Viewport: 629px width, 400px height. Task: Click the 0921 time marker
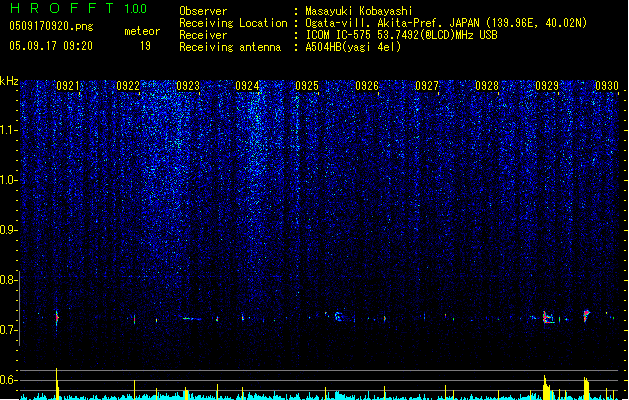[68, 85]
